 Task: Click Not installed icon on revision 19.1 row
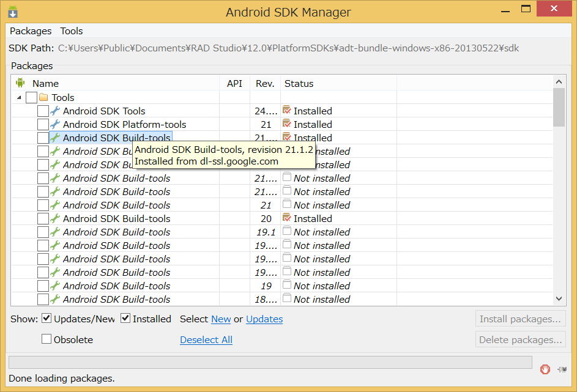[287, 231]
